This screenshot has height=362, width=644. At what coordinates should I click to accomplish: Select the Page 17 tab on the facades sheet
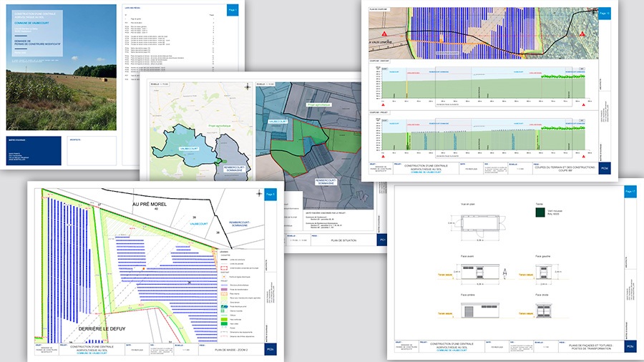pos(629,192)
